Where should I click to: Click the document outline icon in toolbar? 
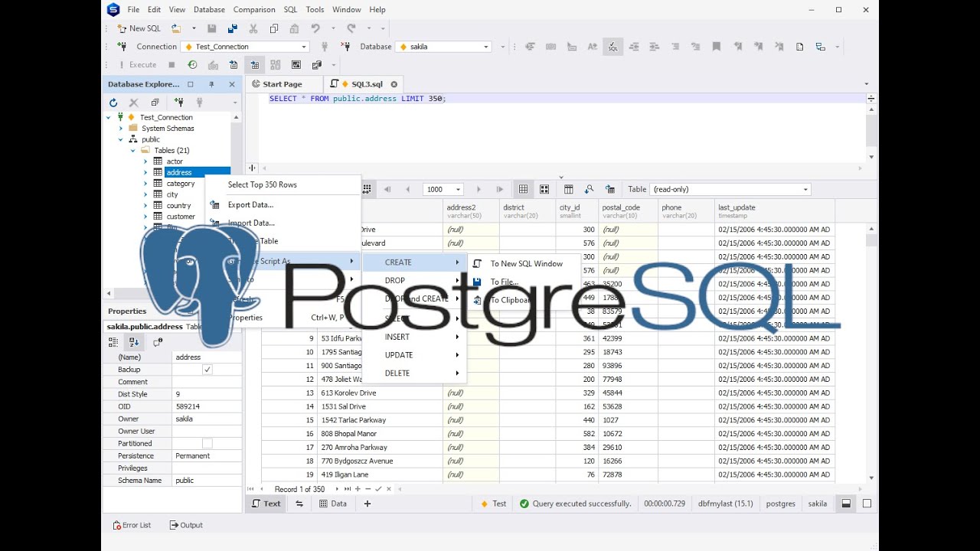click(799, 47)
